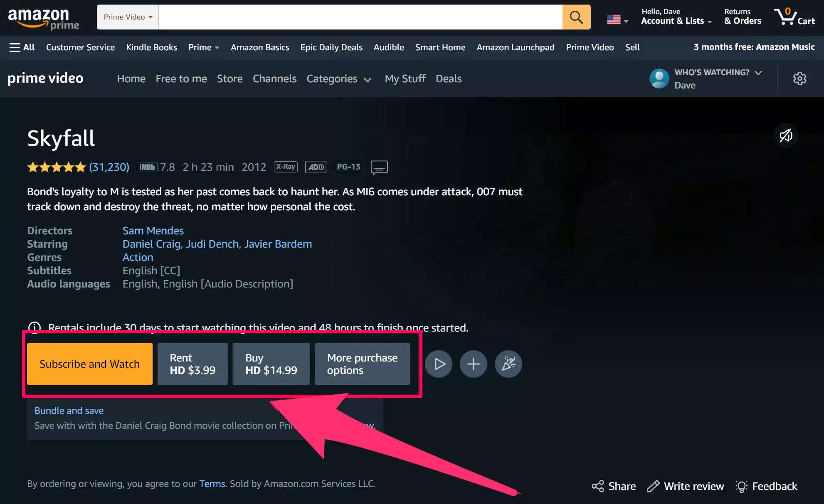Select the Free to me tab
This screenshot has width=824, height=504.
click(x=181, y=78)
